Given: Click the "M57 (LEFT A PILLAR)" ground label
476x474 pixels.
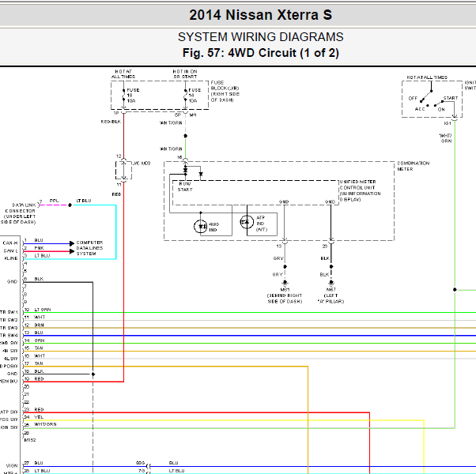Looking at the screenshot, I should [331, 295].
